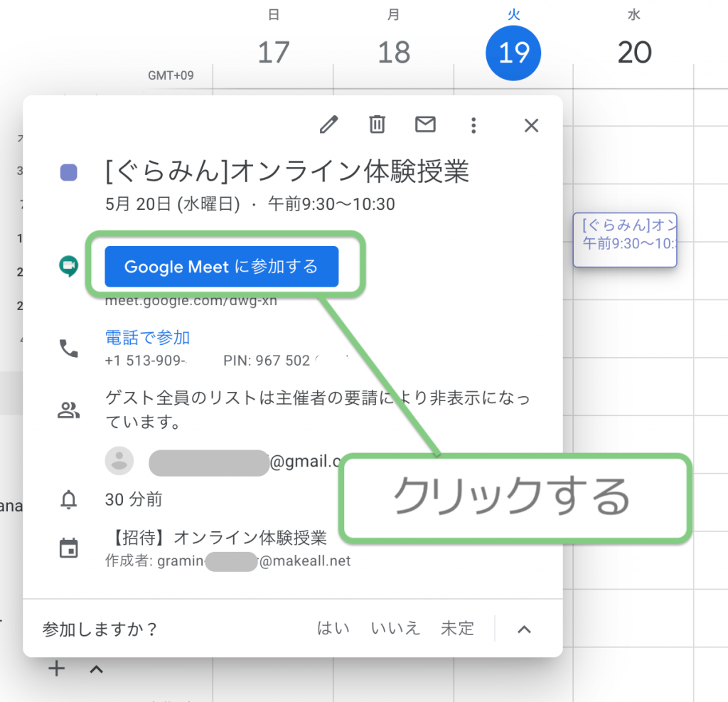
Task: Mark attendance as 未定
Action: [x=457, y=629]
